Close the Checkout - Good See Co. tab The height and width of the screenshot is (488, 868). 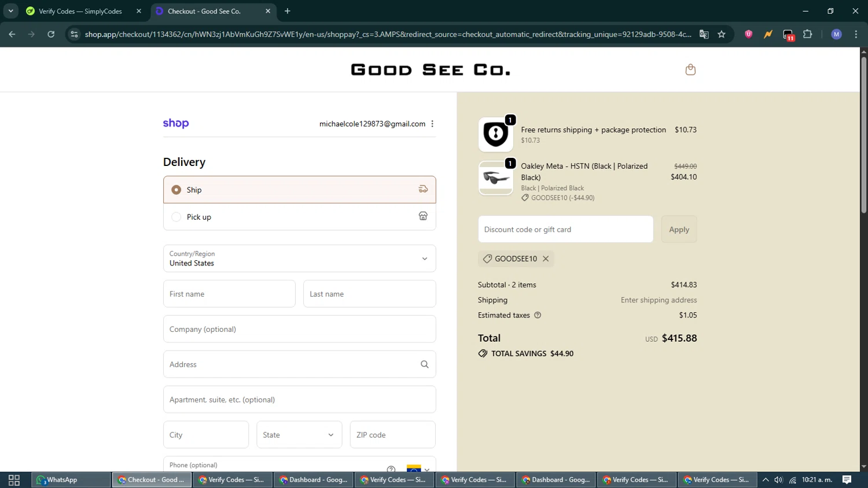(x=268, y=11)
